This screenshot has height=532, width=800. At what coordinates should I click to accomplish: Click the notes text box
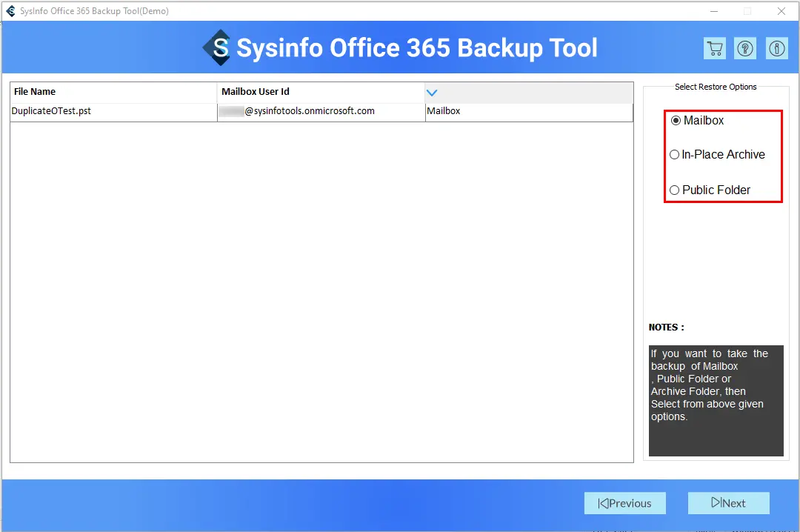716,400
